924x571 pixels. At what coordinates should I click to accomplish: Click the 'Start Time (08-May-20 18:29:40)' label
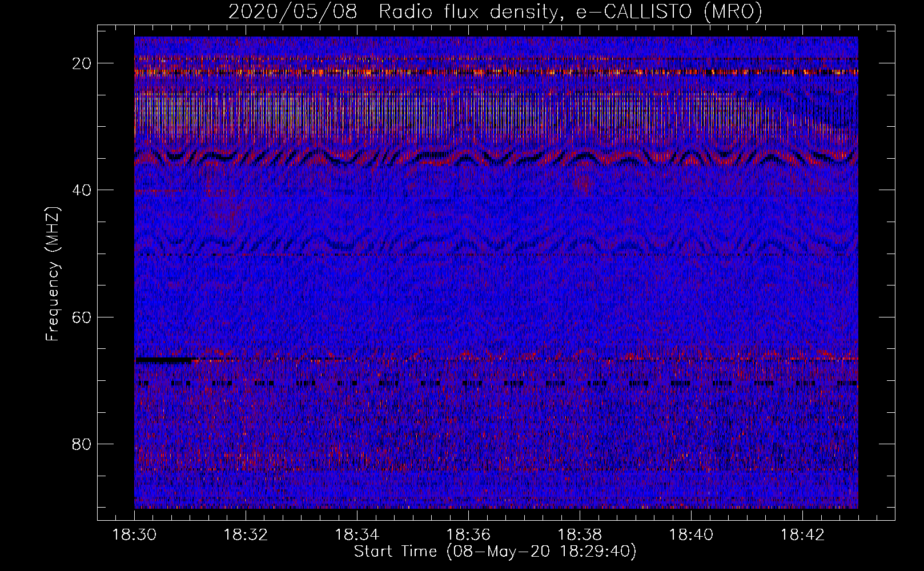pyautogui.click(x=495, y=552)
